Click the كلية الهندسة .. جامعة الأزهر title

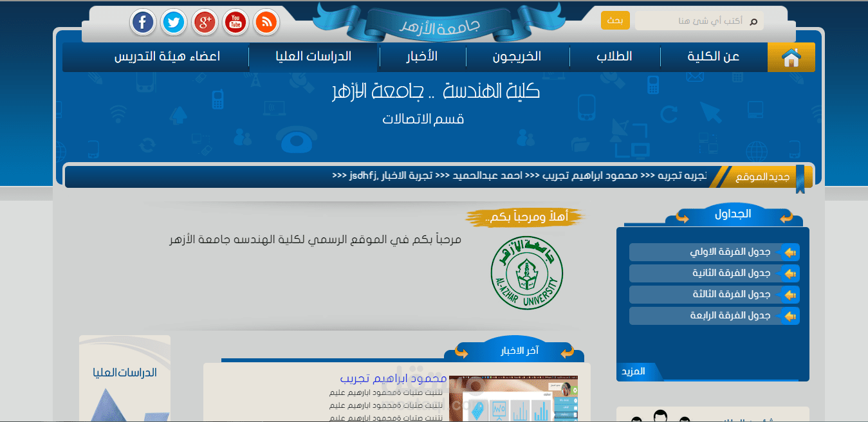[x=436, y=91]
